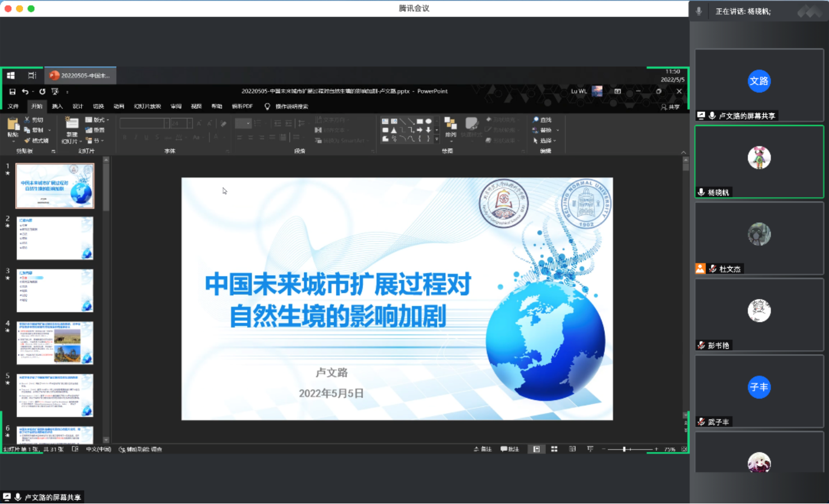The height and width of the screenshot is (504, 829).
Task: Click the Notes (备注) icon on the status bar
Action: click(x=482, y=449)
